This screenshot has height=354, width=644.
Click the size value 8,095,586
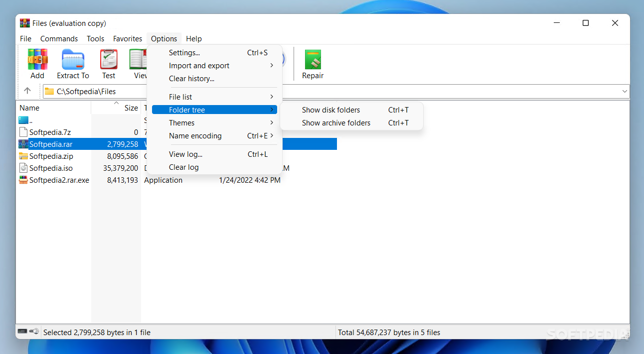(x=123, y=156)
